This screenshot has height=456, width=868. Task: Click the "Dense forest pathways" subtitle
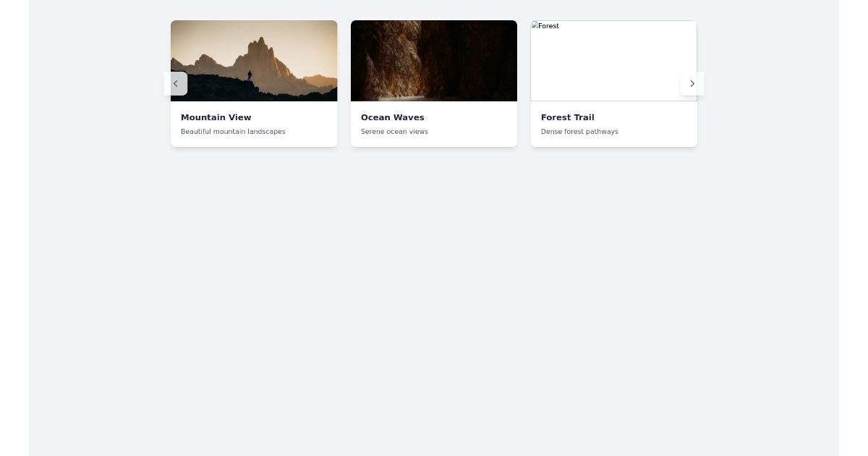click(x=579, y=132)
